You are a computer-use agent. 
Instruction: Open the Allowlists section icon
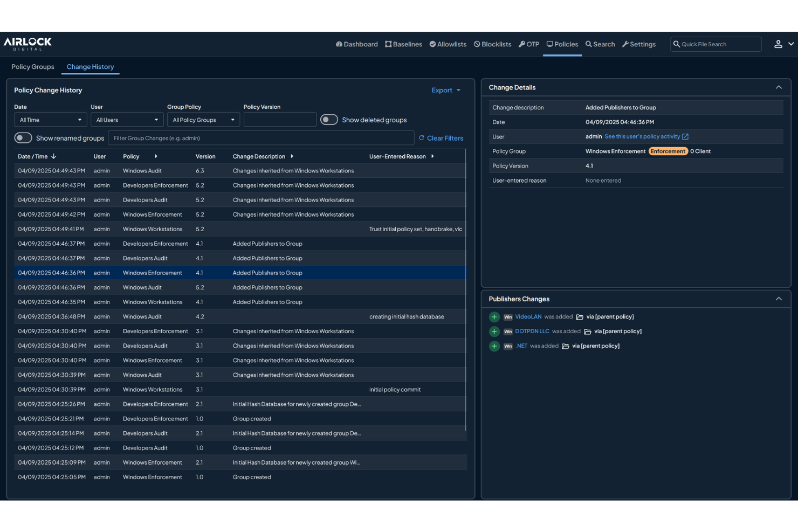(x=432, y=44)
